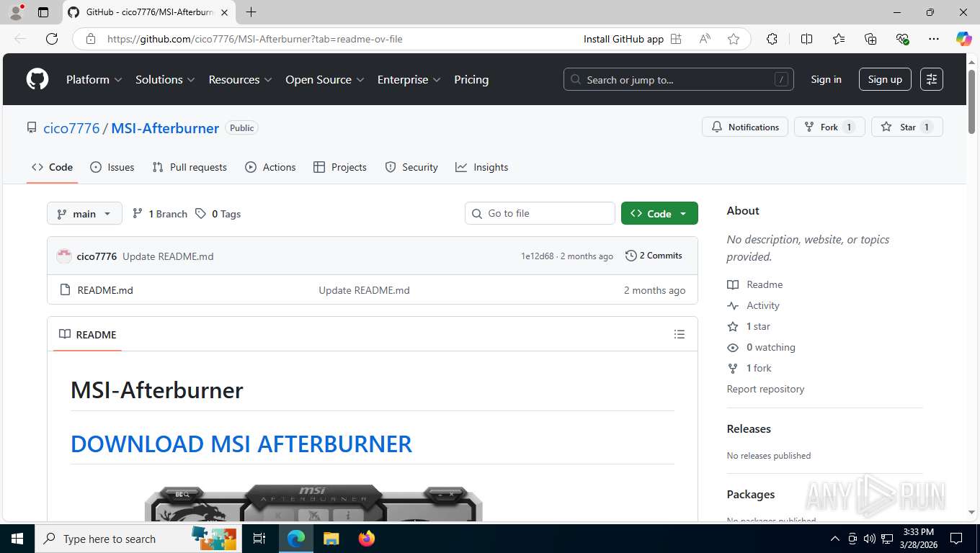Open README.md file in list
The image size is (980, 553).
tap(105, 290)
